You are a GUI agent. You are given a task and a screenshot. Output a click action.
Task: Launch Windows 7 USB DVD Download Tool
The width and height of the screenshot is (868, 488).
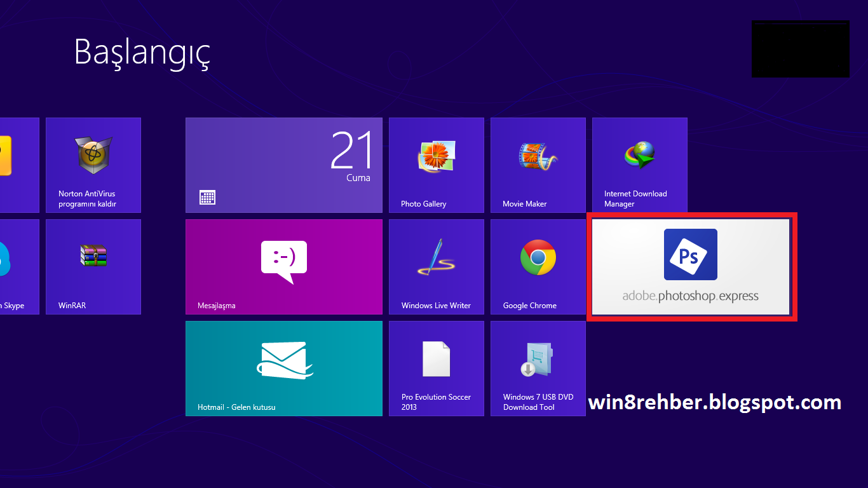point(538,369)
